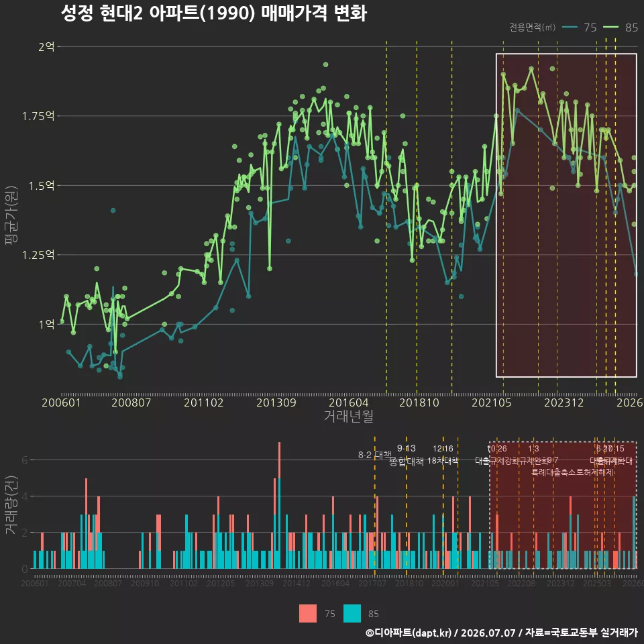Click the 전용면적(㎡) legend title
The height and width of the screenshot is (644, 644).
(x=532, y=28)
